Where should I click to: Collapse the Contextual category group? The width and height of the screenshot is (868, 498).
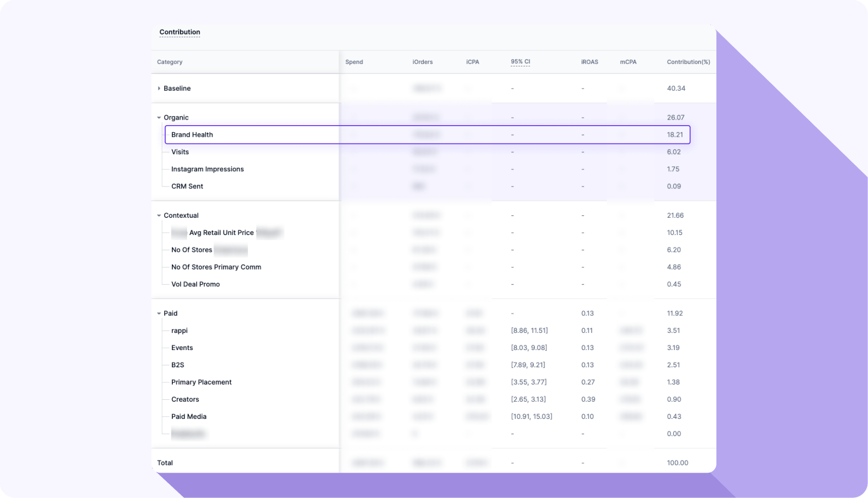159,215
